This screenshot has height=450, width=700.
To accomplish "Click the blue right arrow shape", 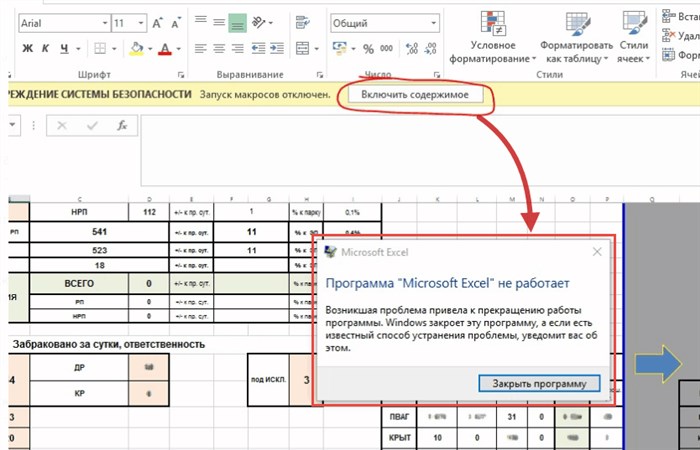I will pos(658,364).
